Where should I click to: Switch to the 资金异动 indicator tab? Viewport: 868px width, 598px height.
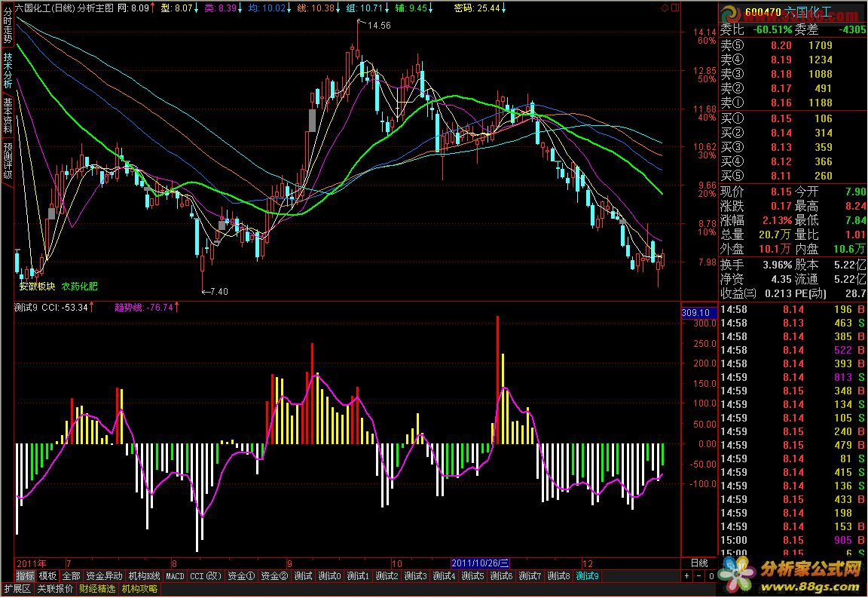104,576
